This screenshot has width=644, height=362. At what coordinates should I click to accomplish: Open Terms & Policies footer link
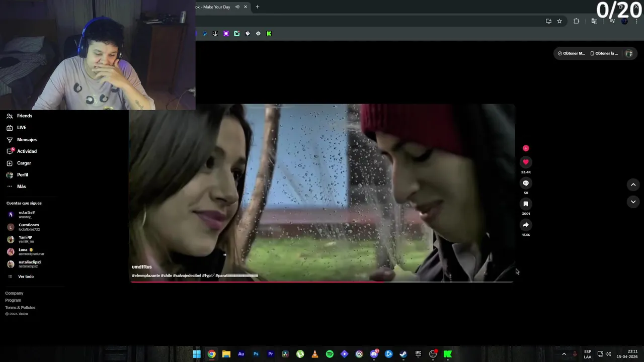point(20,308)
